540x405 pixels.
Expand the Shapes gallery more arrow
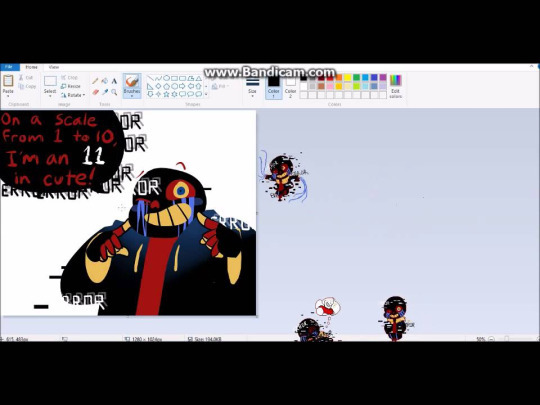point(206,94)
